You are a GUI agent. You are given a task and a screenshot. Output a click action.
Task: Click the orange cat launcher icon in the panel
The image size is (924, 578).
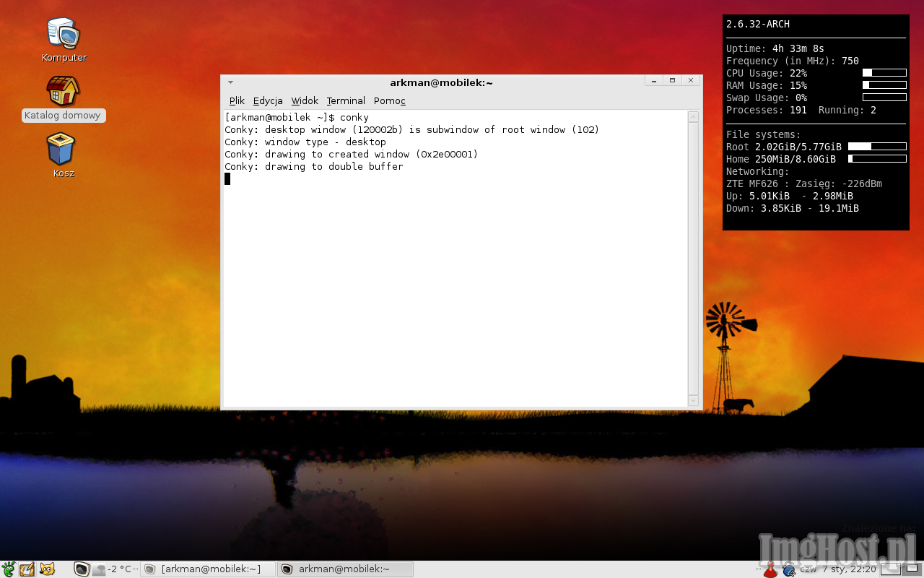coord(47,569)
